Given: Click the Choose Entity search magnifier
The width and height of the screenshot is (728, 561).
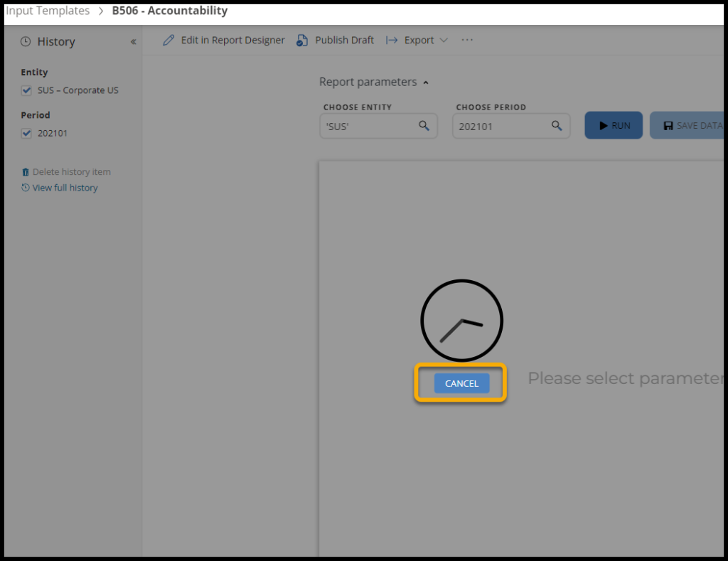Looking at the screenshot, I should pos(424,126).
